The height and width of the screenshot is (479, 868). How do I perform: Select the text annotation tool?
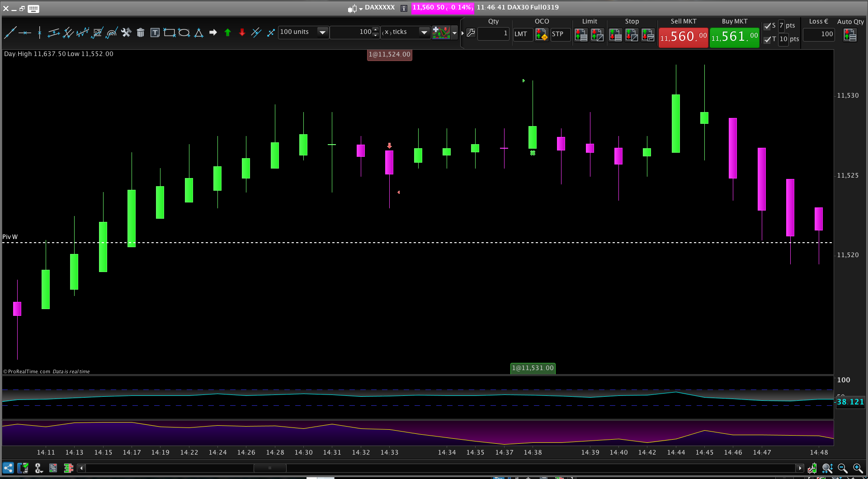tap(155, 33)
